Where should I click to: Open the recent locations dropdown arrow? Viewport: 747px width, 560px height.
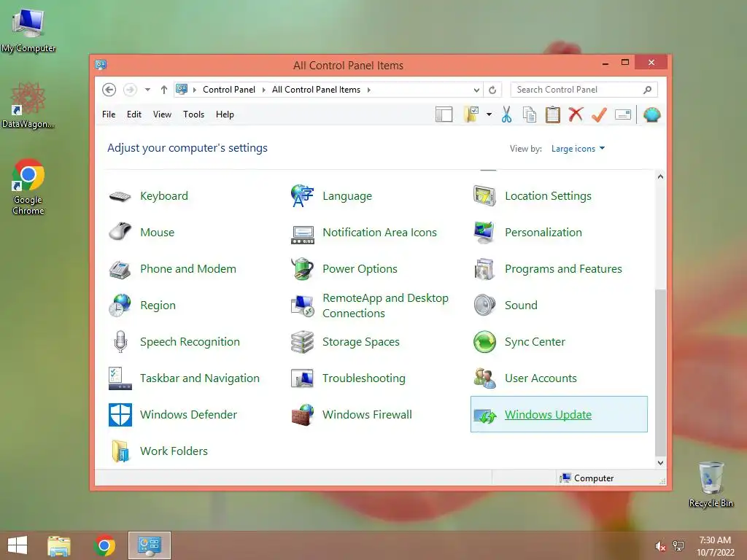coord(147,90)
